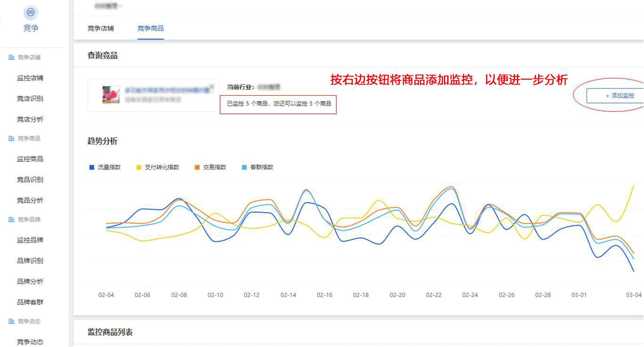Viewport: 644px width, 347px height.
Task: Navigate to 品牌客群 in the sidebar
Action: tap(30, 302)
